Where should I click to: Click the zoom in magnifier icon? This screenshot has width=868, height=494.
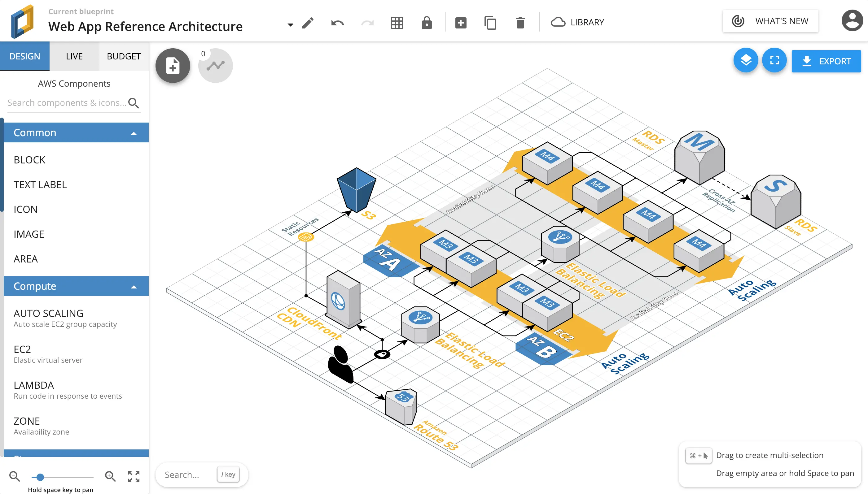point(110,476)
